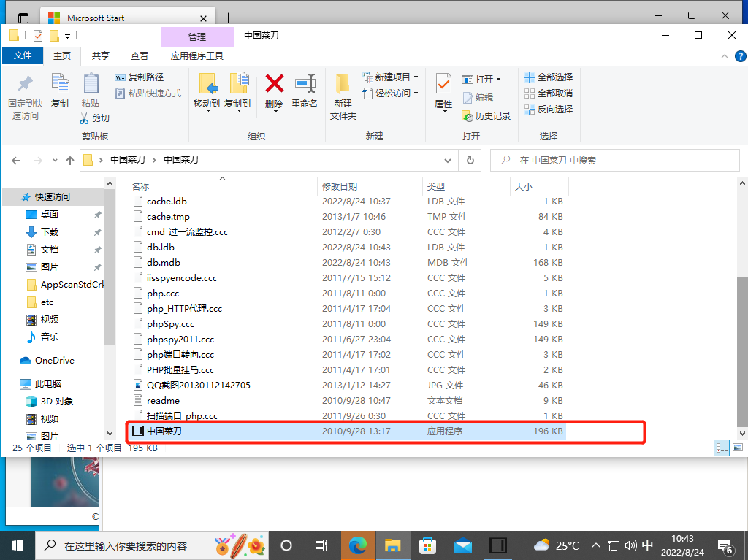This screenshot has height=560, width=748.
Task: Open the Open (打开) dropdown in ribbon
Action: pyautogui.click(x=481, y=79)
